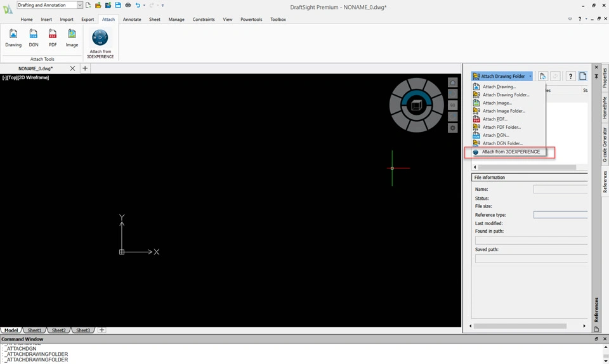Click the Home view icon beside the navigation wheel
609x364 pixels.
(x=452, y=82)
